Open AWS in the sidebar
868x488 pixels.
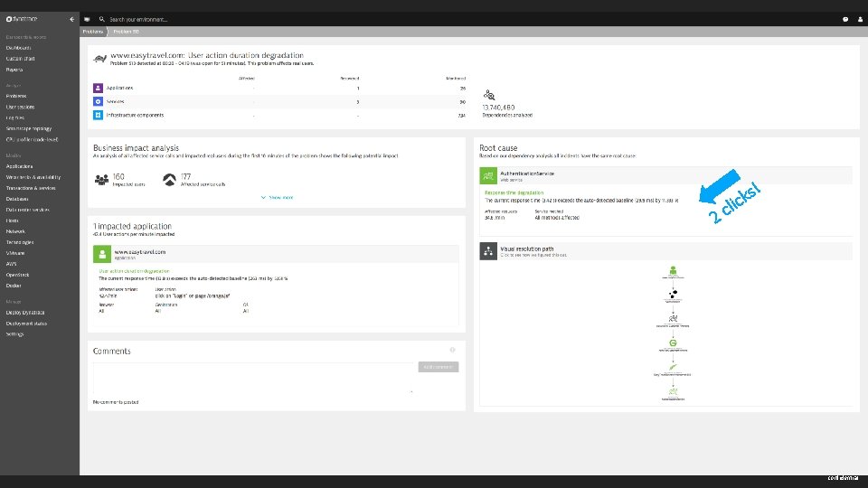[11, 264]
